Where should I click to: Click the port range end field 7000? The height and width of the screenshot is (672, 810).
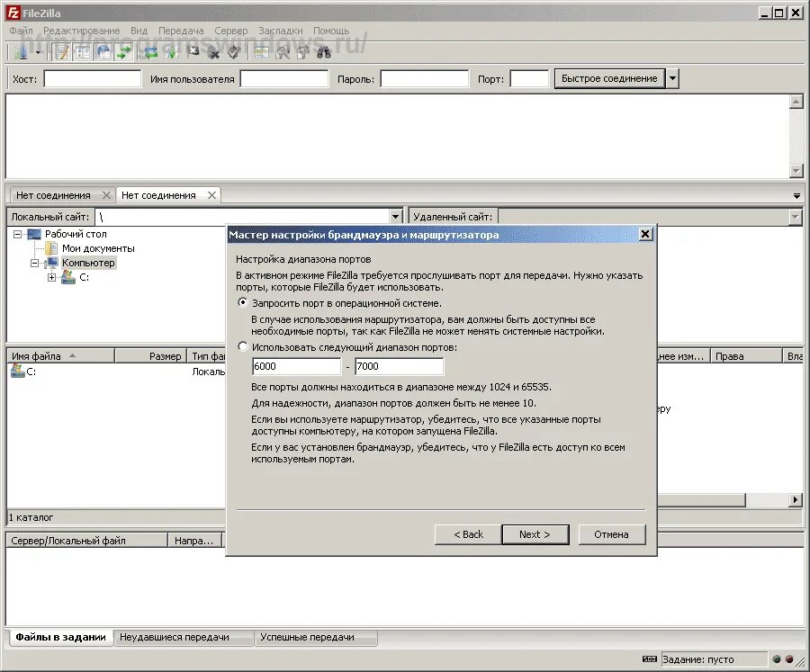coord(399,366)
